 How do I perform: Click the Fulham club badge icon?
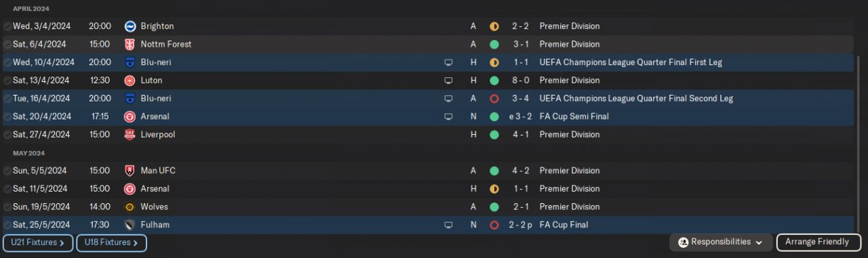130,225
